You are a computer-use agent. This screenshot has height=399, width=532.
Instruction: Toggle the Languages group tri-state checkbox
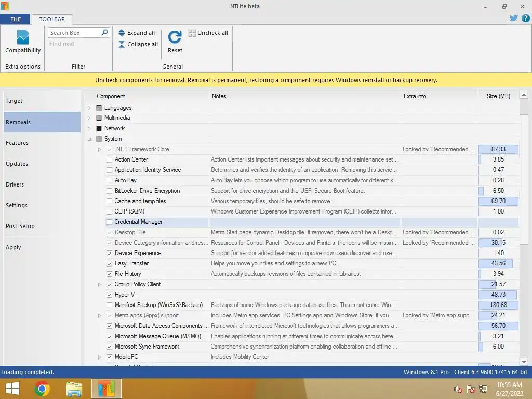point(99,108)
